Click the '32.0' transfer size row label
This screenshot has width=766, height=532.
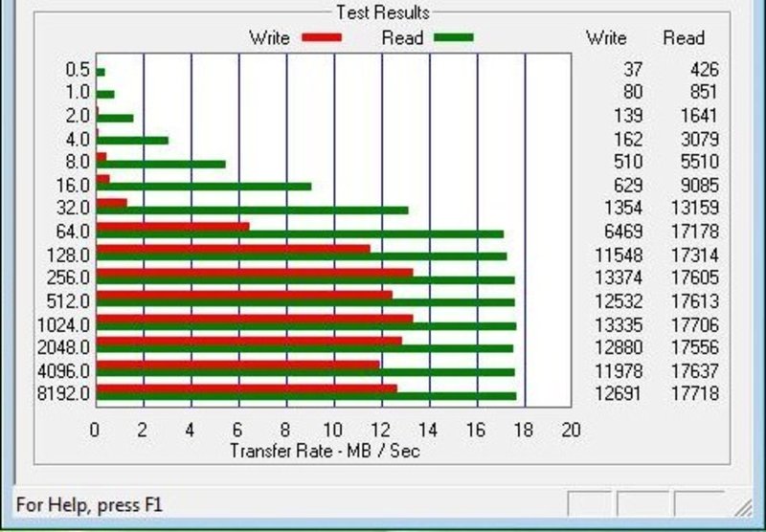pos(73,208)
